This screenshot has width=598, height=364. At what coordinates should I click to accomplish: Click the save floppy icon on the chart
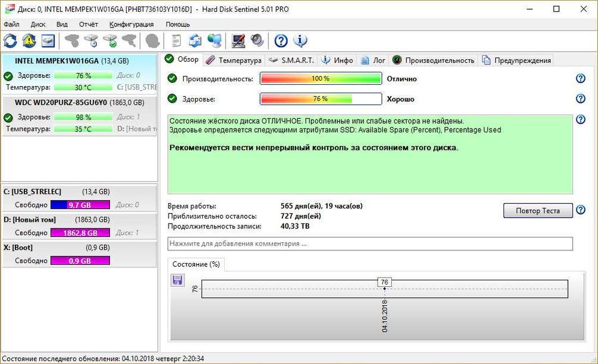(x=178, y=280)
